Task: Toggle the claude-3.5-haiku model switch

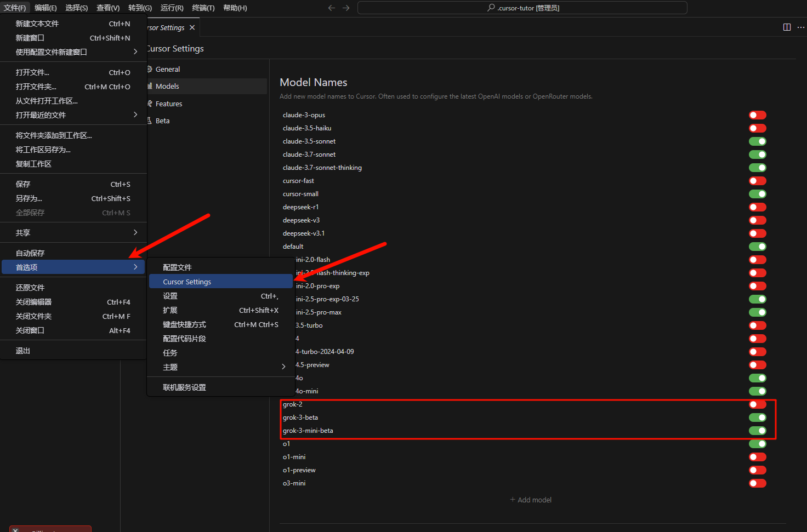Action: click(x=758, y=128)
